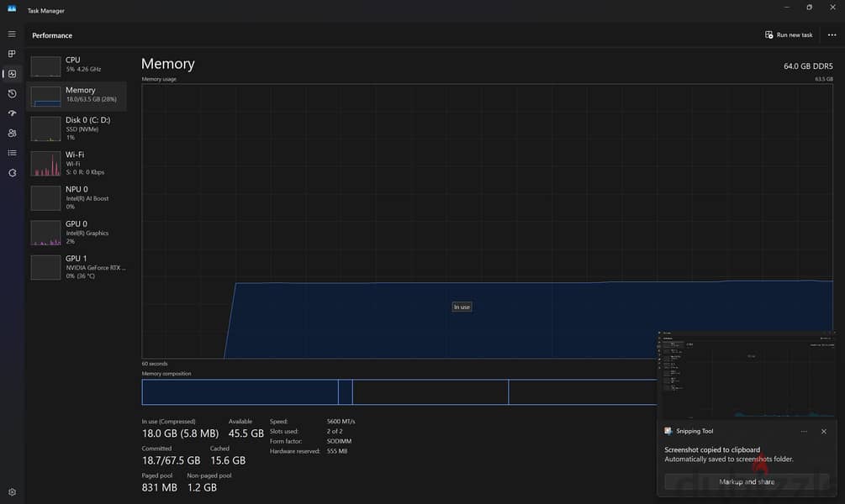Click the Run new task button
This screenshot has height=504, width=845.
(x=789, y=35)
